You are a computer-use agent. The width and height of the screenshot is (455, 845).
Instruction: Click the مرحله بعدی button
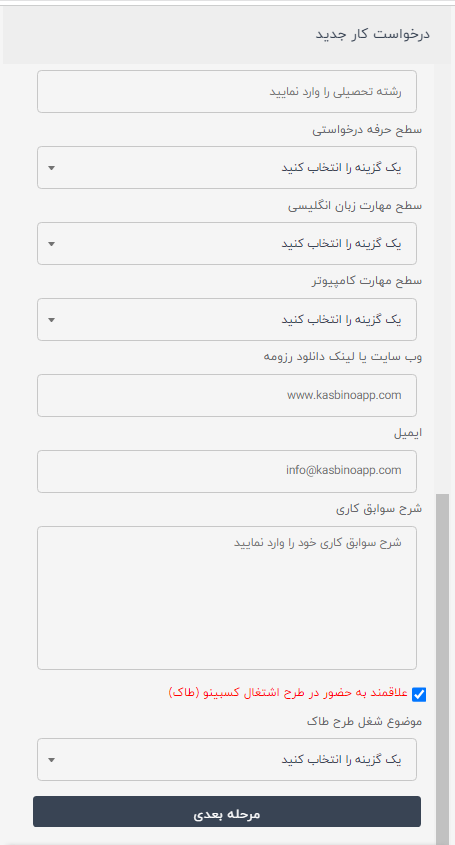click(227, 812)
